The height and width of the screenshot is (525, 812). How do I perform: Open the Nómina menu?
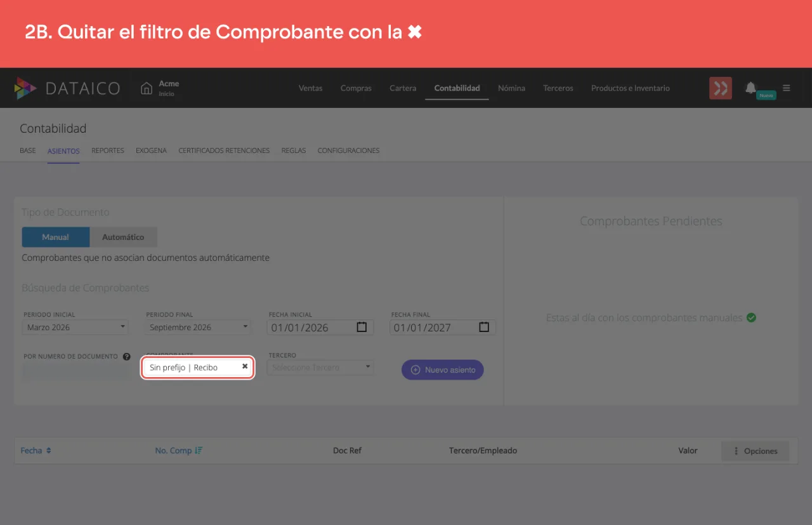pyautogui.click(x=511, y=88)
